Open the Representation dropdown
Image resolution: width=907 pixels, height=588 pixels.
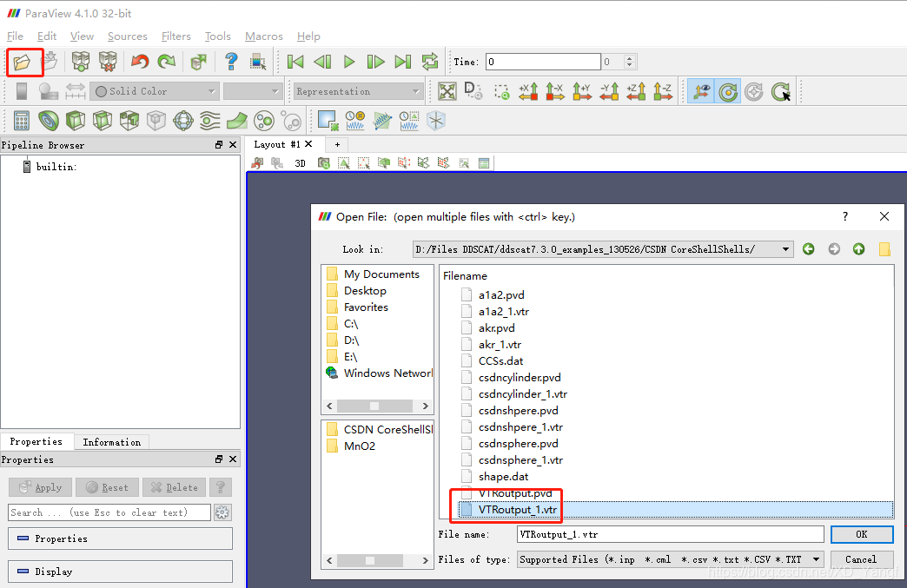(358, 91)
